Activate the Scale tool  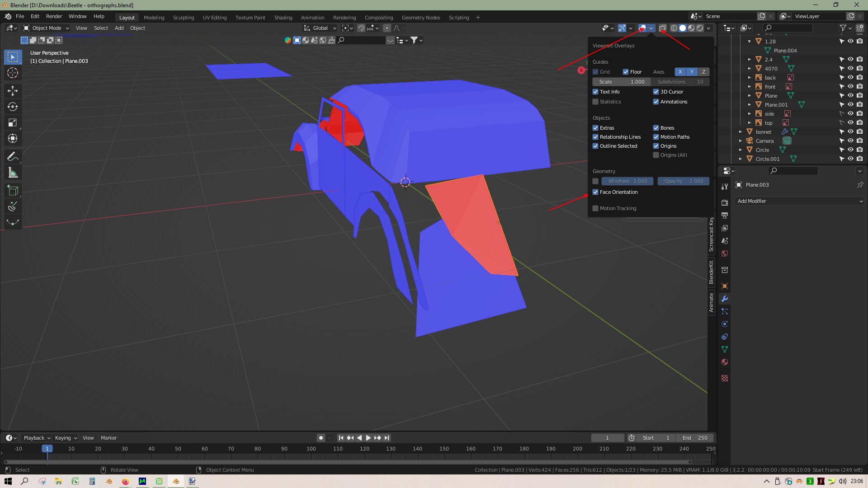click(13, 122)
